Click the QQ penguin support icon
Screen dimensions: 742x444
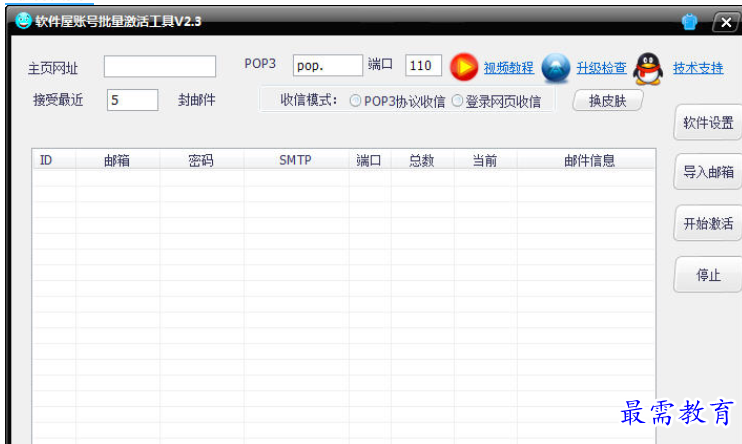pyautogui.click(x=648, y=69)
